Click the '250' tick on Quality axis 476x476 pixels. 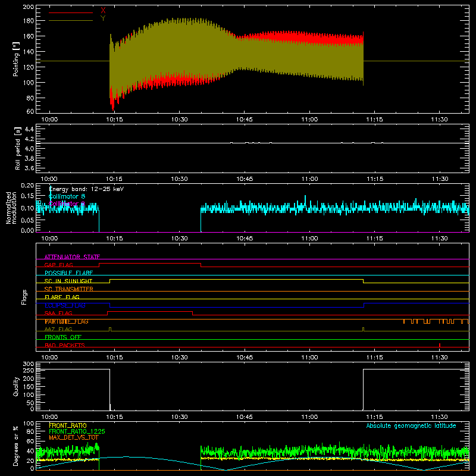coord(29,370)
